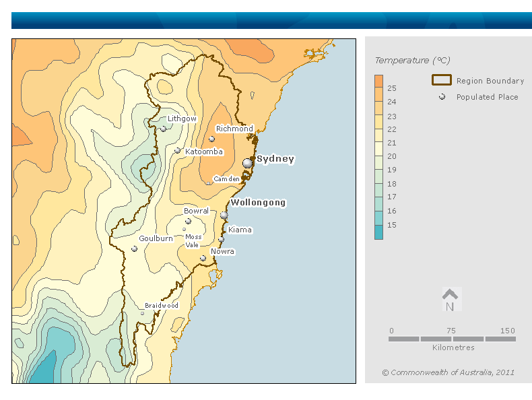Click the north arrow compass icon
Image resolution: width=532 pixels, height=400 pixels.
click(x=450, y=300)
